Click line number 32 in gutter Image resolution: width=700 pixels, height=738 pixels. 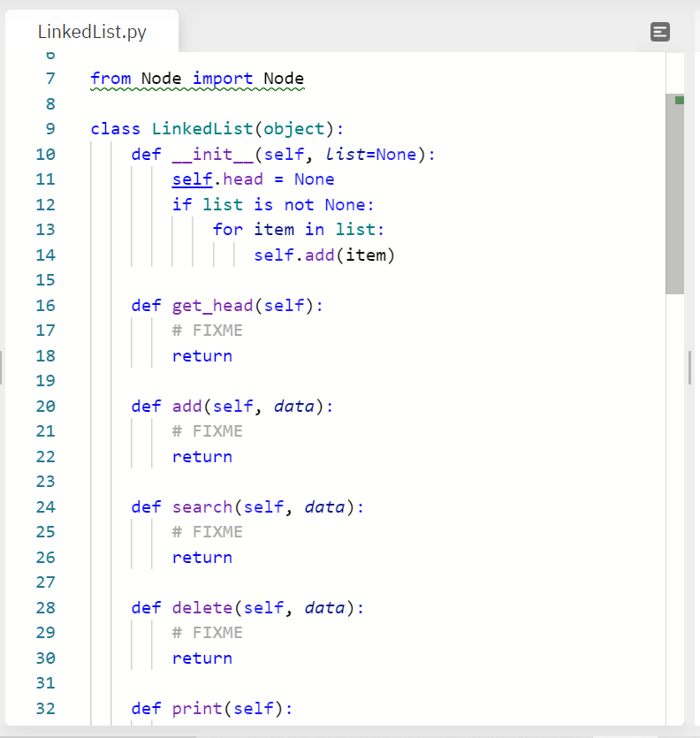click(x=46, y=708)
